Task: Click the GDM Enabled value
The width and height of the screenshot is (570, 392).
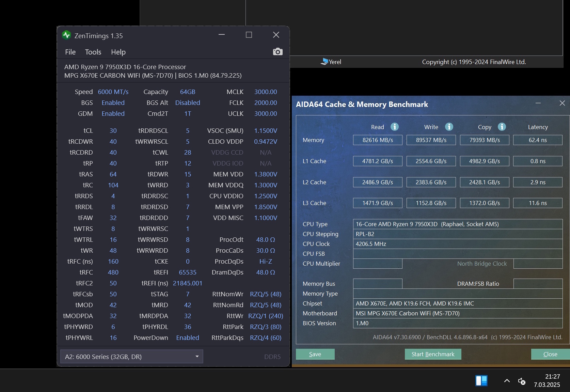Action: coord(113,114)
